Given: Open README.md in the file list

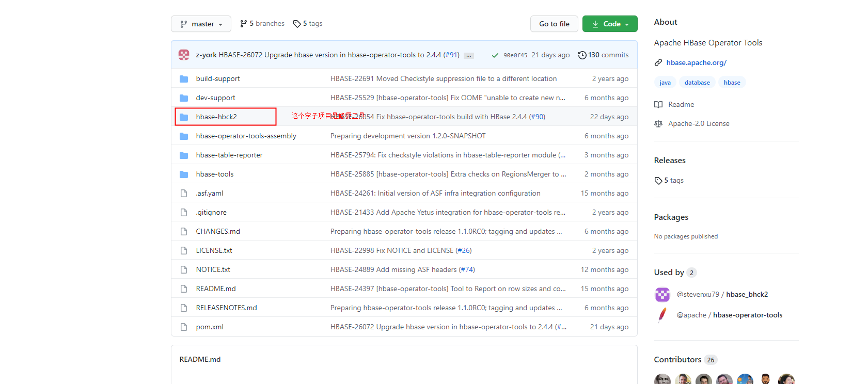Looking at the screenshot, I should point(216,289).
